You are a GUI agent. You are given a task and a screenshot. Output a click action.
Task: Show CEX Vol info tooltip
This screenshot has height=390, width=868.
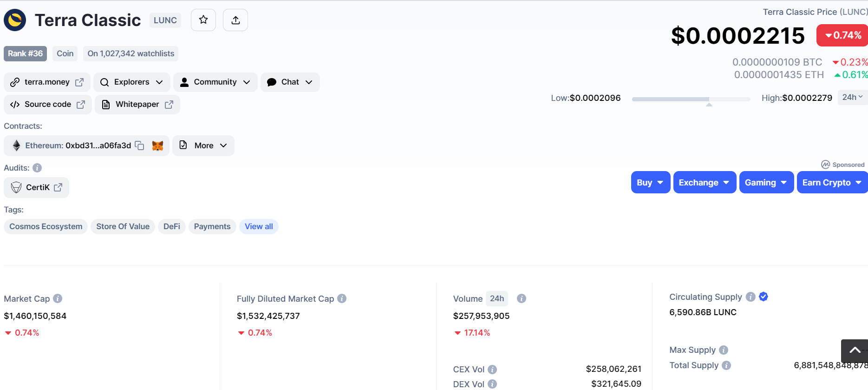point(492,370)
